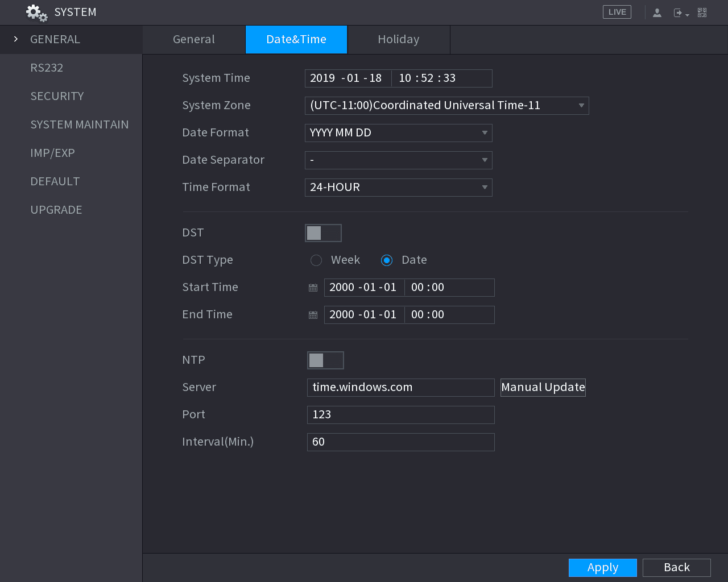Click the System Time date field
The image size is (728, 582).
pos(348,78)
